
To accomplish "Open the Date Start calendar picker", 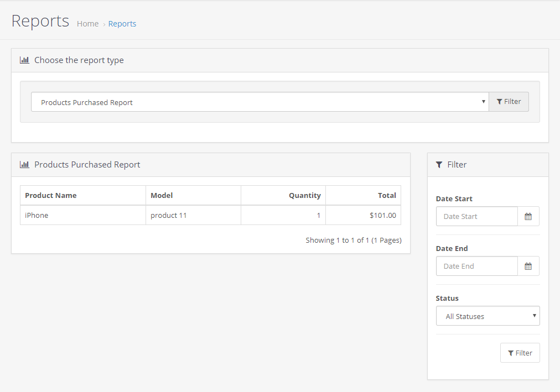I will 528,217.
